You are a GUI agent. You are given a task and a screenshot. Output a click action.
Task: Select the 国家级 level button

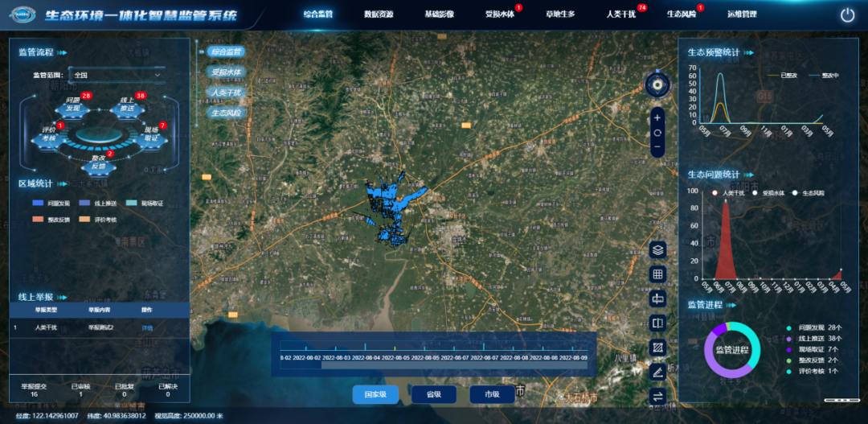coord(375,394)
